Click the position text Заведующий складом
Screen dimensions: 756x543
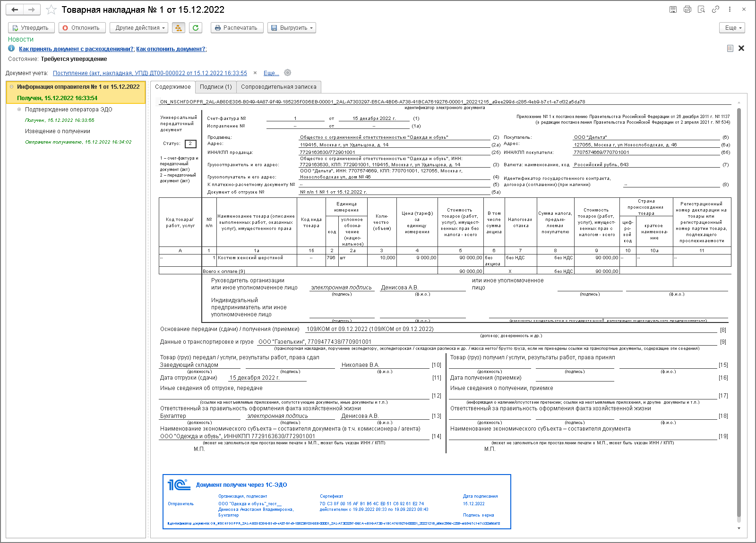tap(189, 365)
